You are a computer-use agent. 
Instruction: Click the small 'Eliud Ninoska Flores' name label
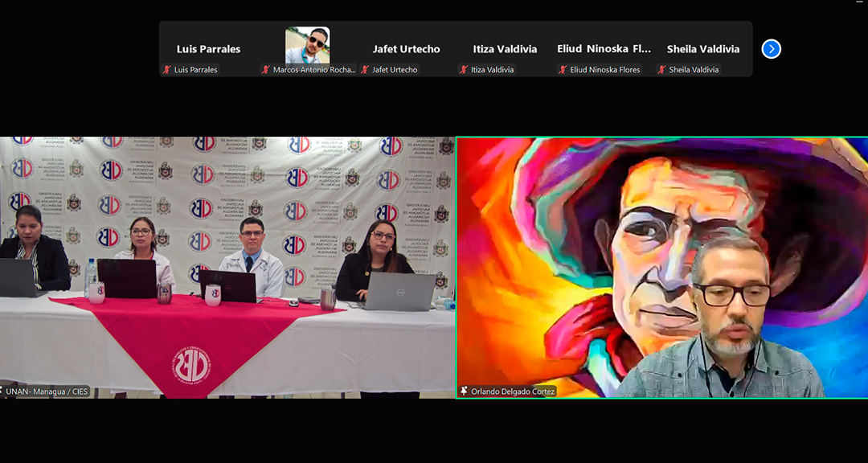[x=605, y=70]
